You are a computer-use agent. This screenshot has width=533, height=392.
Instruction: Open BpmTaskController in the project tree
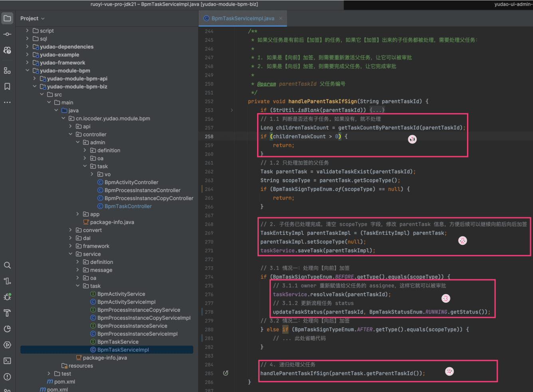click(x=128, y=206)
